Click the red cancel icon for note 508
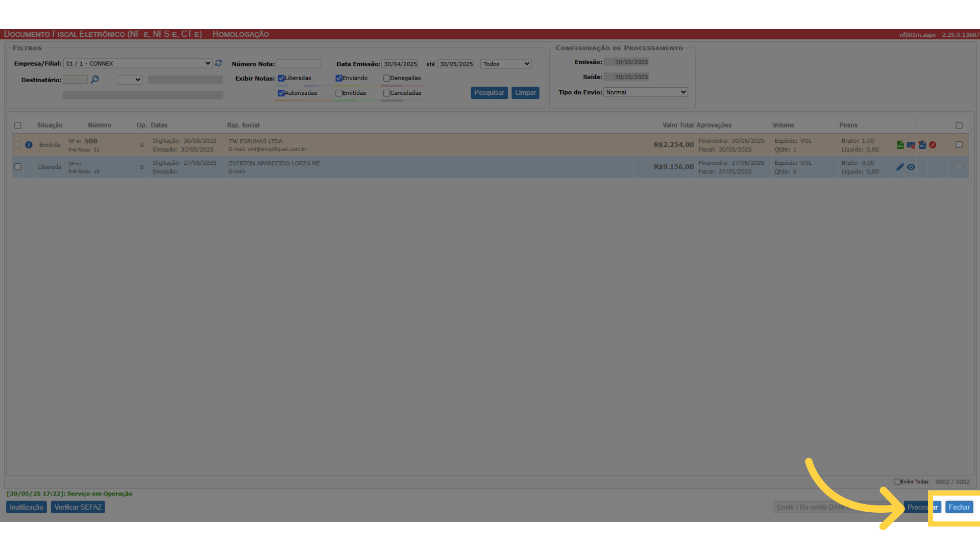The height and width of the screenshot is (551, 980). tap(933, 145)
